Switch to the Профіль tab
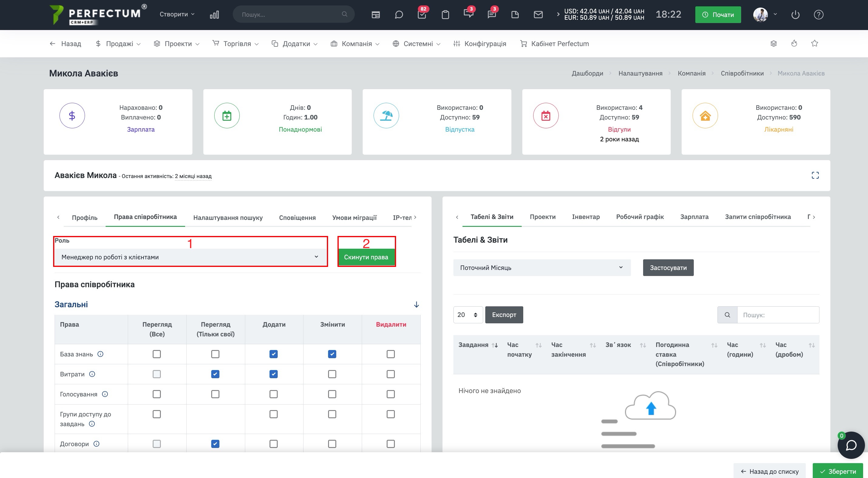This screenshot has width=868, height=478. coord(85,217)
